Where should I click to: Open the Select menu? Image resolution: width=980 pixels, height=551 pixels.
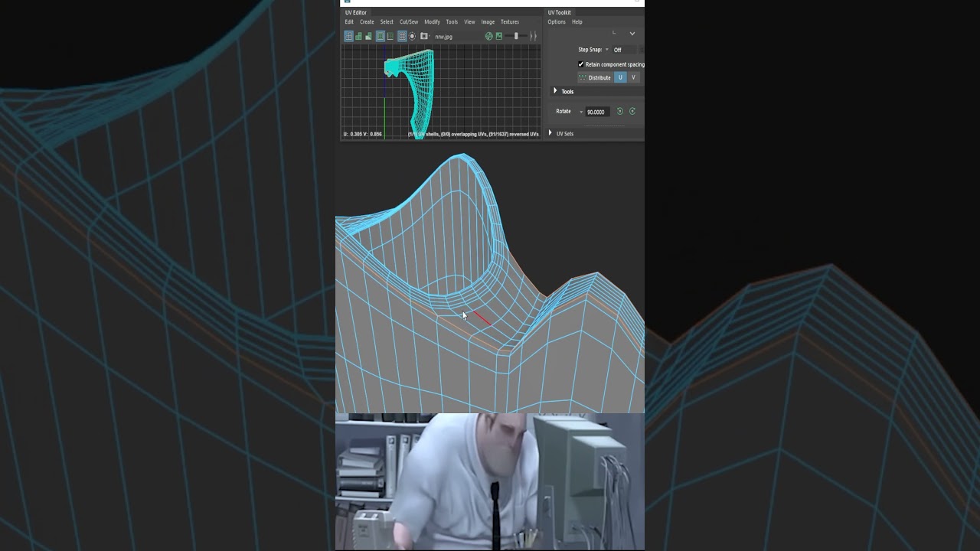[387, 21]
